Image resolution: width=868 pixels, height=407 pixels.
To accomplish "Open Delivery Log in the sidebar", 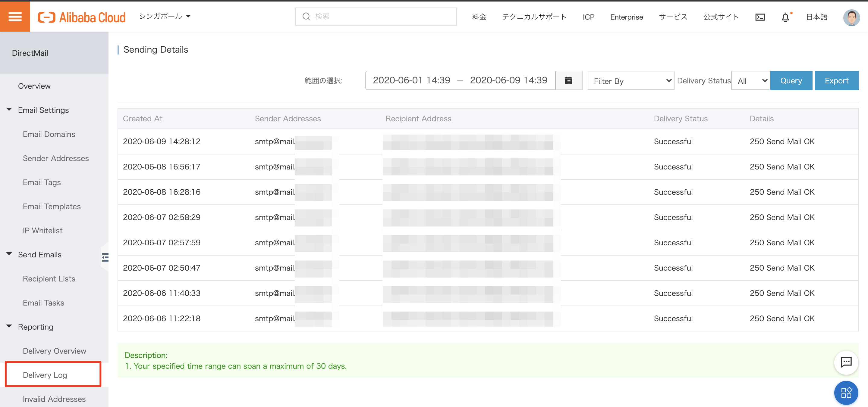I will (x=45, y=375).
